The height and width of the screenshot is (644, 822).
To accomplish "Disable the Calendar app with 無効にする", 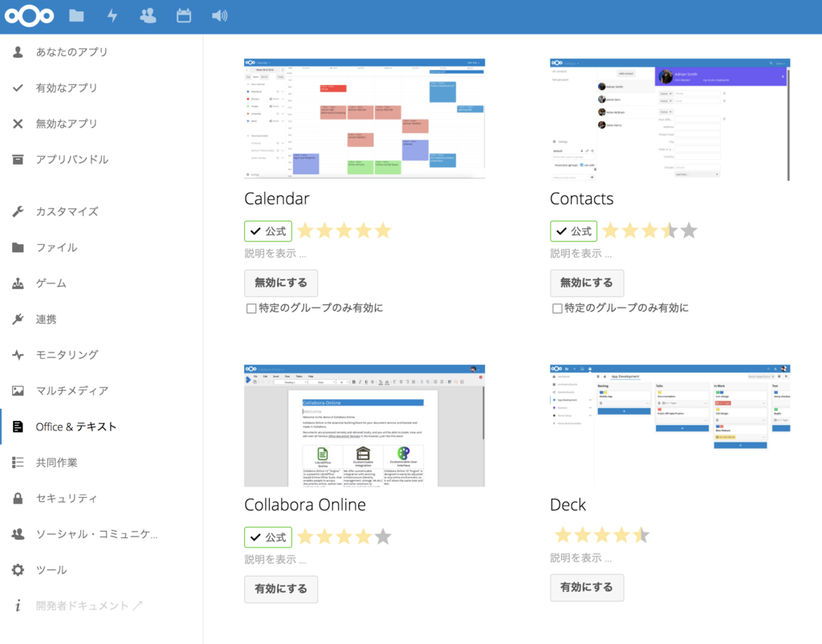I will click(x=281, y=283).
